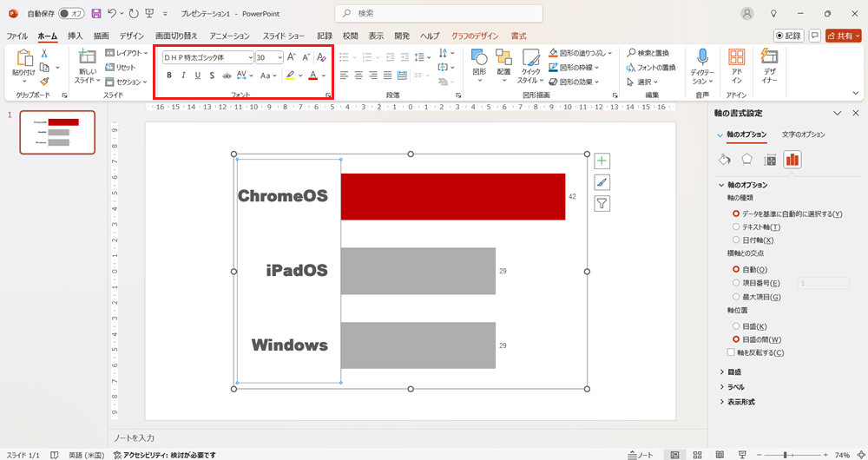Click the Cut scissors icon
This screenshot has width=868, height=460.
(x=44, y=53)
